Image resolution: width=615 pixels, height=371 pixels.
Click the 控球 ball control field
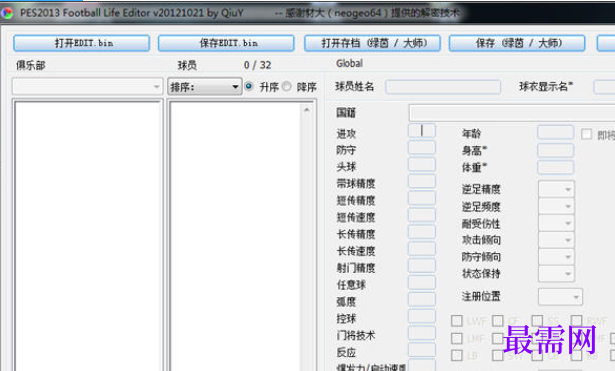(422, 316)
